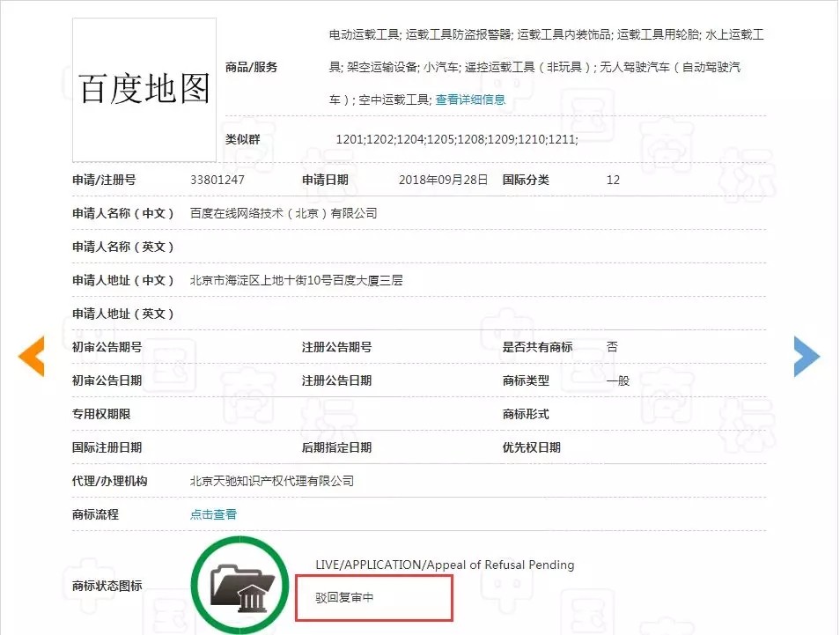Click the international class value 12
The height and width of the screenshot is (635, 840).
(613, 180)
